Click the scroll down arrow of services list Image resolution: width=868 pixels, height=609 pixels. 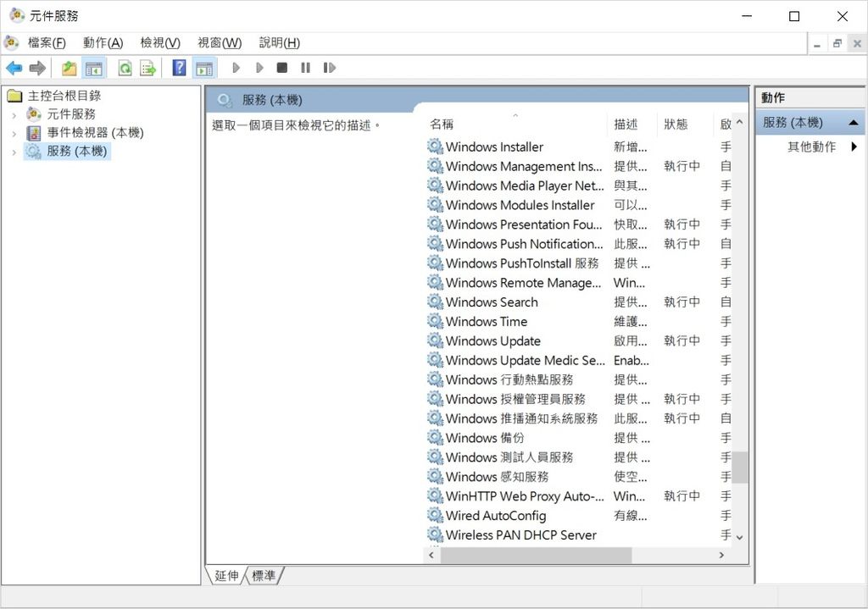click(739, 537)
